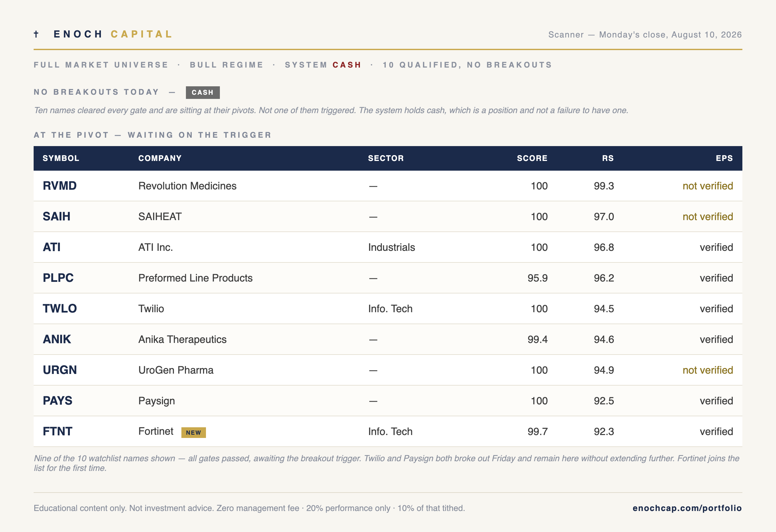Click Info. Tech sector in Twilio row
This screenshot has height=532, width=776.
tap(390, 309)
